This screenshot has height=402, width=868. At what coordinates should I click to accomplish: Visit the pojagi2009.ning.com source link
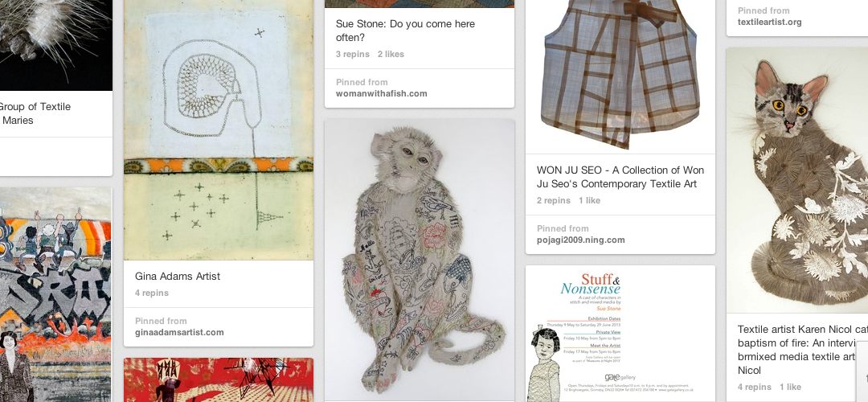click(x=581, y=240)
